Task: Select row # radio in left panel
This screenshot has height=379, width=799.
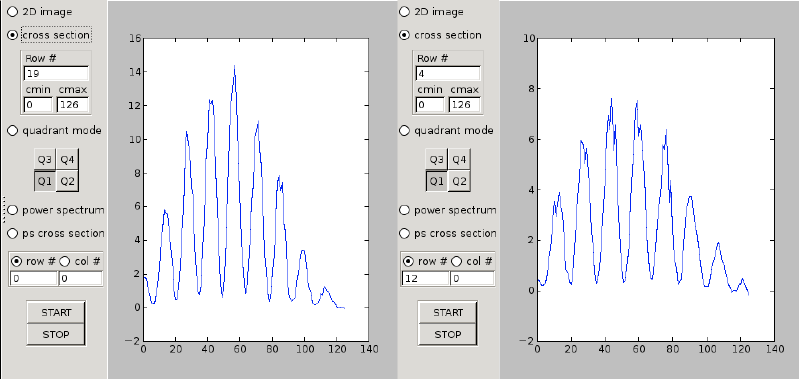Action: click(x=17, y=261)
